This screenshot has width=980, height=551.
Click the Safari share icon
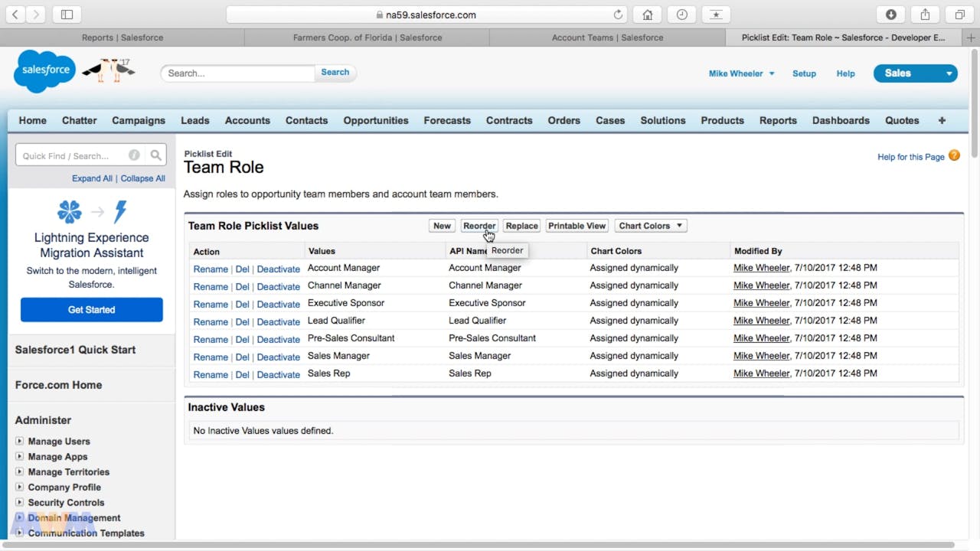pos(925,15)
